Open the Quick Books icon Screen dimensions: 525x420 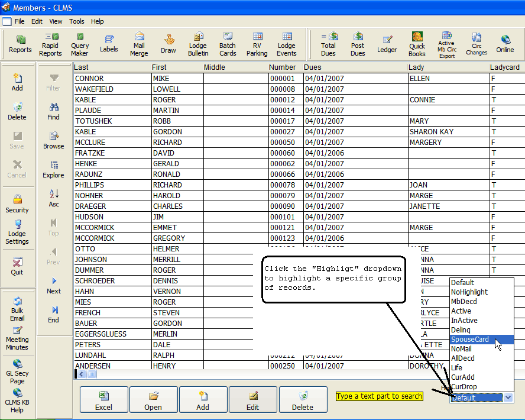pos(417,44)
